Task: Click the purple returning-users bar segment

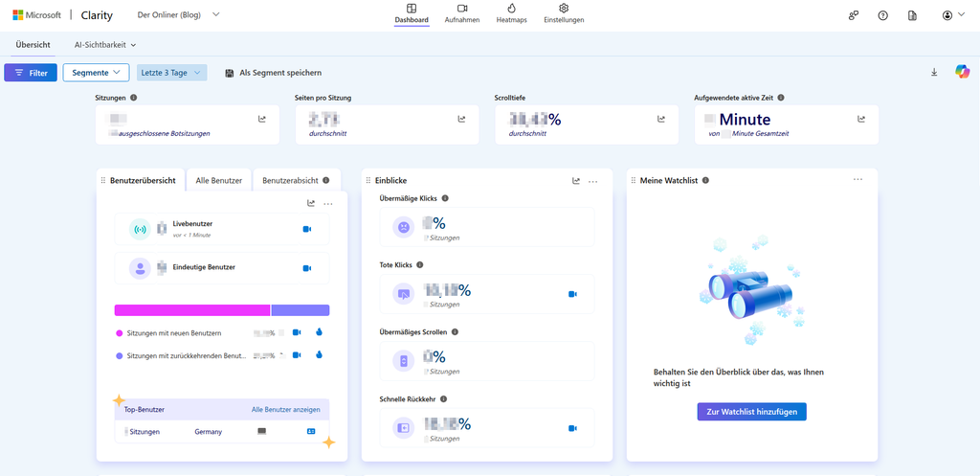Action: click(x=301, y=310)
